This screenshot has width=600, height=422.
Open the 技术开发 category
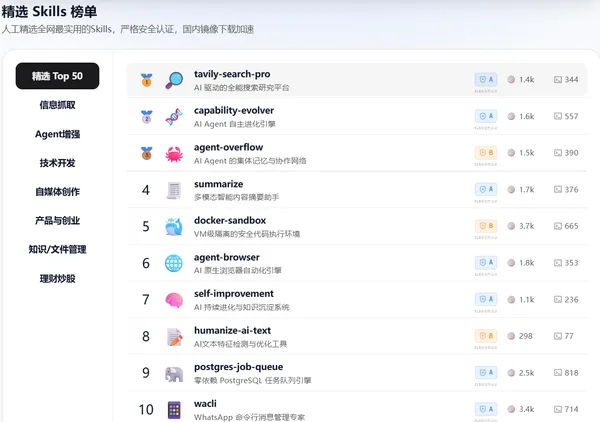[57, 163]
